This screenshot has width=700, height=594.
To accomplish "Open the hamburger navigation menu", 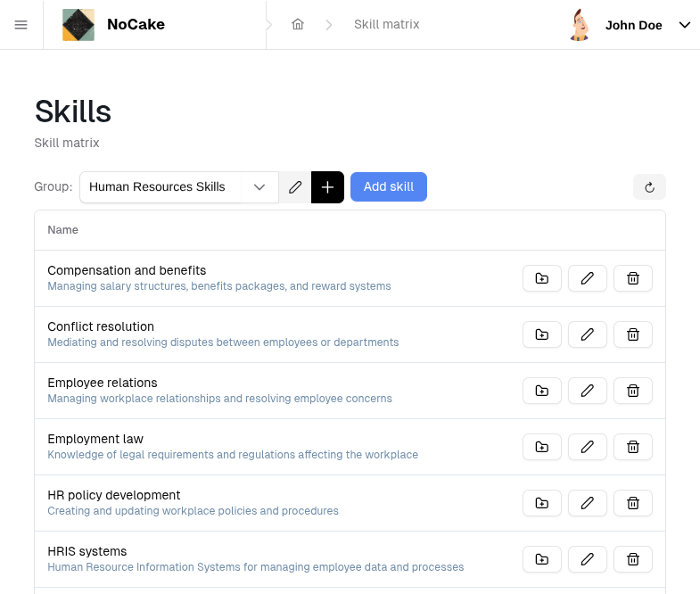I will point(21,25).
